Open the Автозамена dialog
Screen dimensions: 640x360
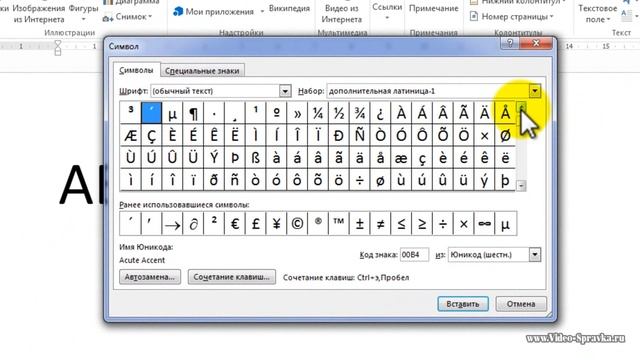click(150, 277)
